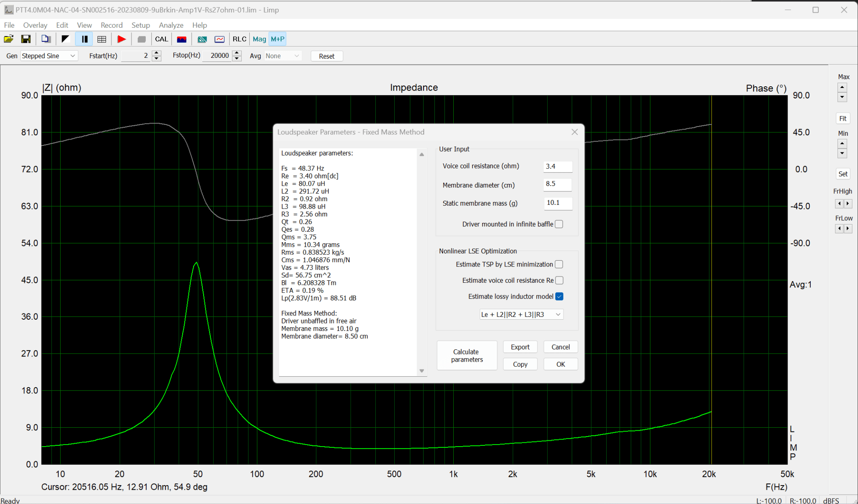Image resolution: width=858 pixels, height=504 pixels.
Task: Click the RLC toolbar button
Action: click(x=239, y=39)
